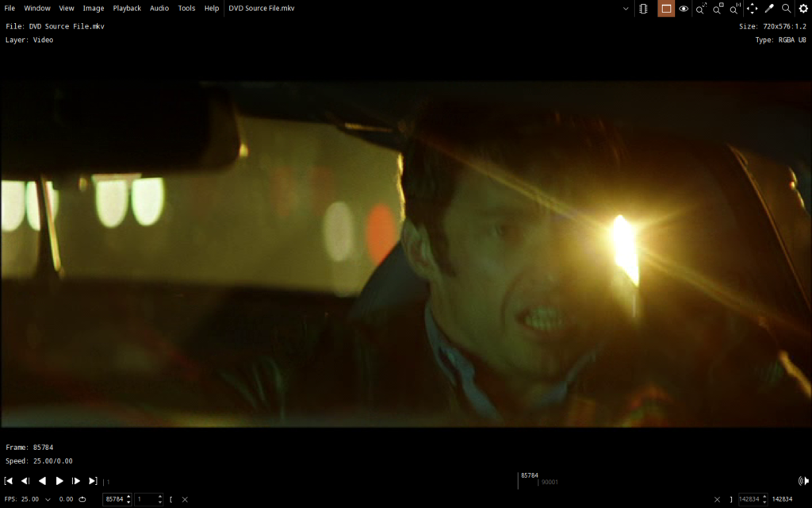Click the fit-to-window zoom magnifier icon

click(x=701, y=9)
